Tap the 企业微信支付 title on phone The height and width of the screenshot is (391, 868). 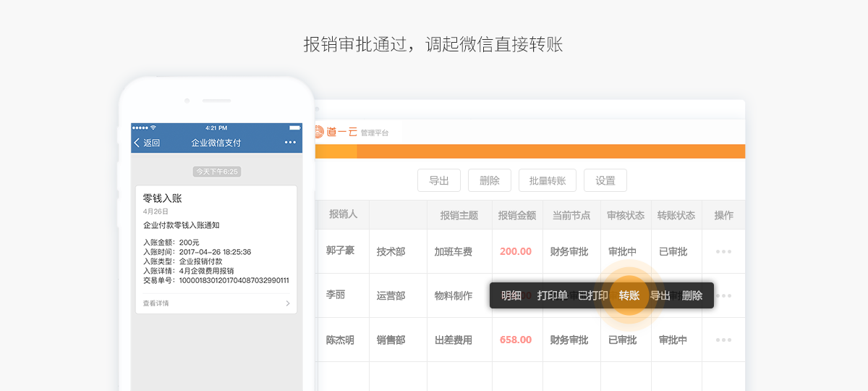pos(216,143)
